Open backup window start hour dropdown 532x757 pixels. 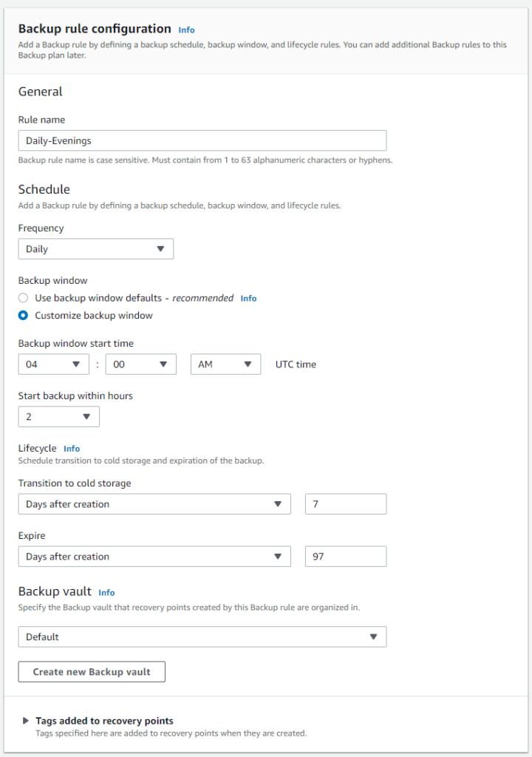(x=53, y=364)
